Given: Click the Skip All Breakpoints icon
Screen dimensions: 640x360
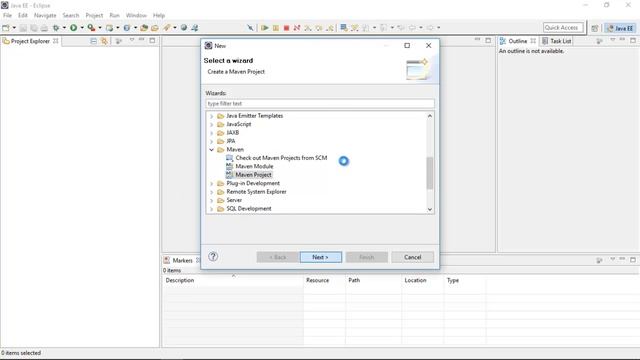Looking at the screenshot, I should tap(250, 28).
